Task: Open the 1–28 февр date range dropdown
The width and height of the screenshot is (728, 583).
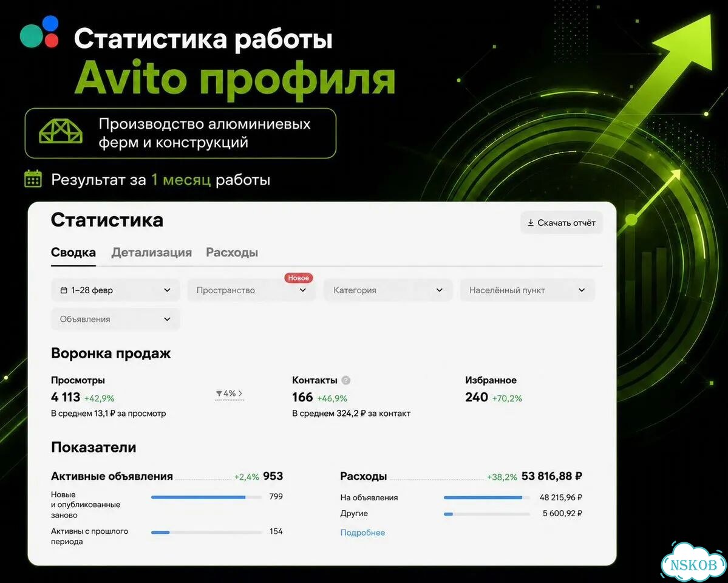Action: [x=115, y=290]
